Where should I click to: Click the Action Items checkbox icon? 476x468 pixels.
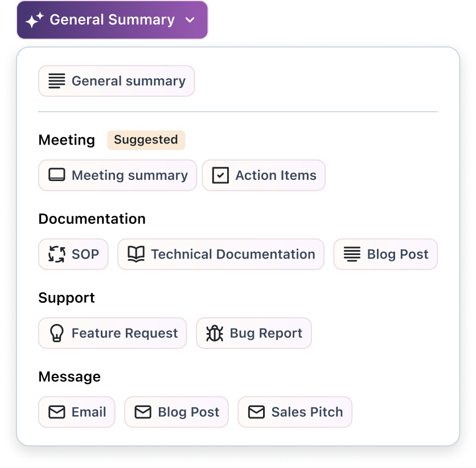(220, 175)
